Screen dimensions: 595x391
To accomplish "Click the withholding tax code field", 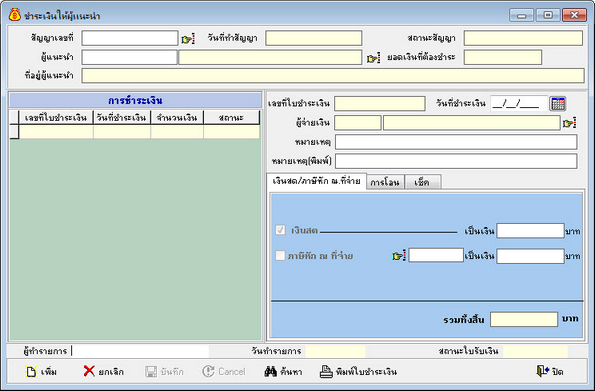I will pos(436,255).
